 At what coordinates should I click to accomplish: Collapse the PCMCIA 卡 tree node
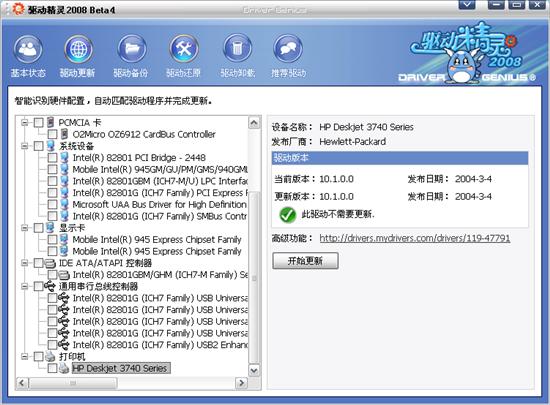pyautogui.click(x=25, y=122)
